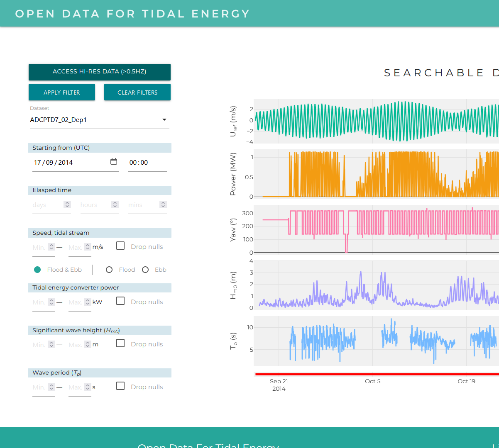Tick Drop nulls for wave period
The height and width of the screenshot is (448, 499).
pos(120,386)
